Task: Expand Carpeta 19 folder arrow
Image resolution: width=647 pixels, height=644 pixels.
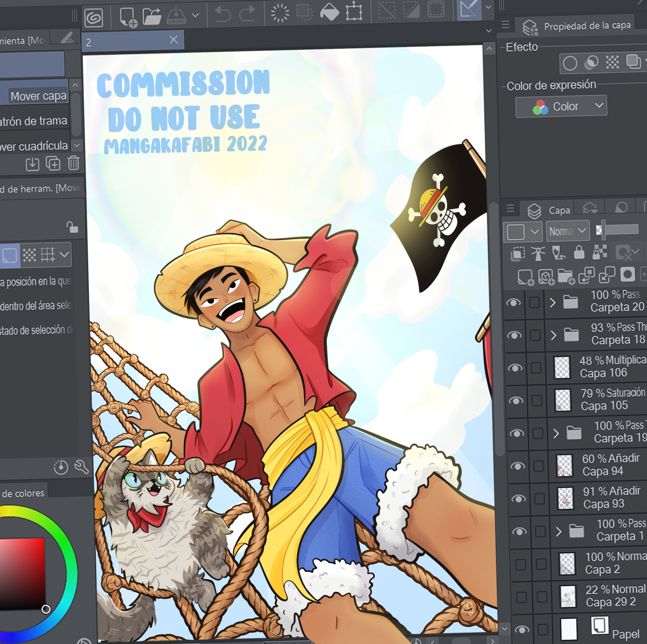Action: point(556,433)
